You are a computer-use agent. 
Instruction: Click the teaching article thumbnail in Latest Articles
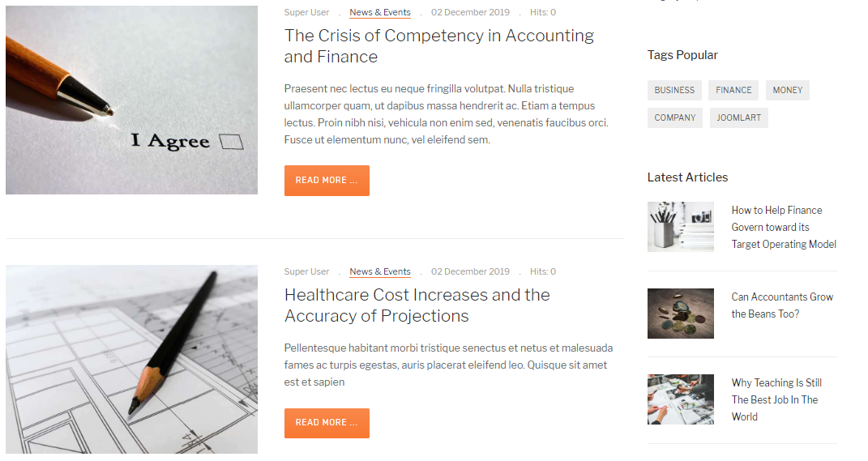[680, 399]
